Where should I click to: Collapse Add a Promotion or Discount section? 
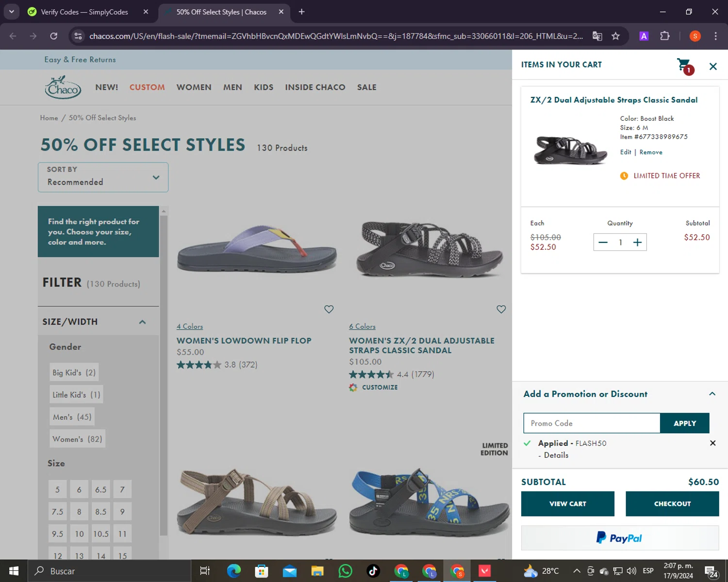click(x=712, y=394)
